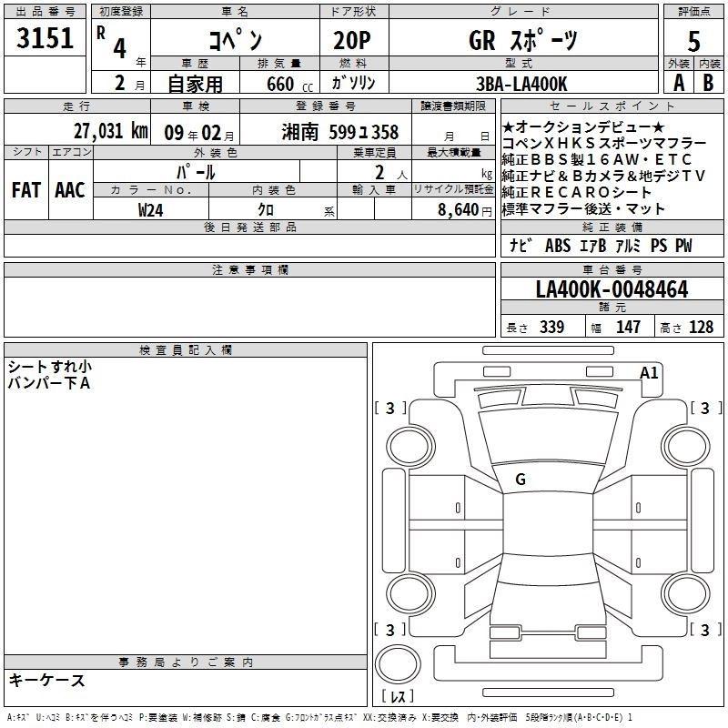
Task: Select the top-right [3] tire marker
Action: pyautogui.click(x=704, y=409)
